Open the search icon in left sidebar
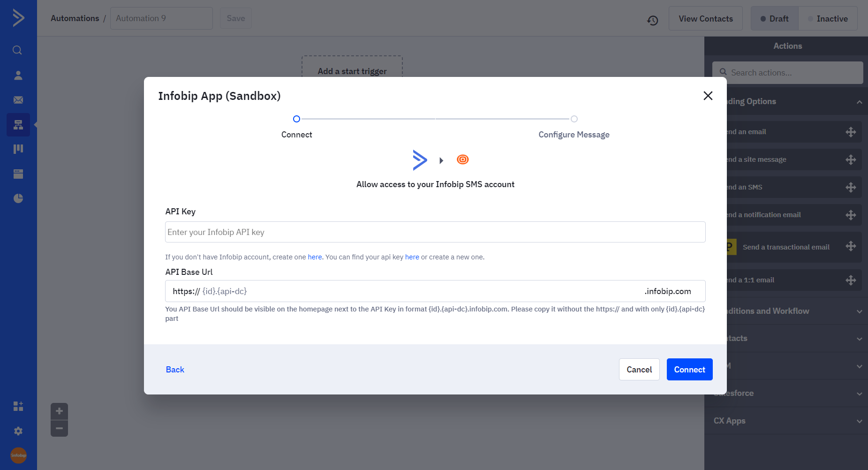The height and width of the screenshot is (470, 868). click(x=17, y=50)
